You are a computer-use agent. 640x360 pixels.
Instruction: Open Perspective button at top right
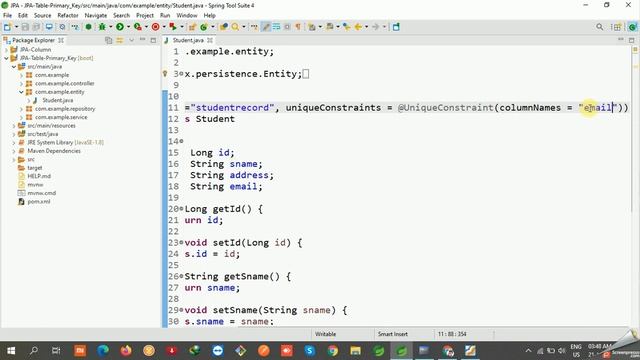(x=616, y=27)
